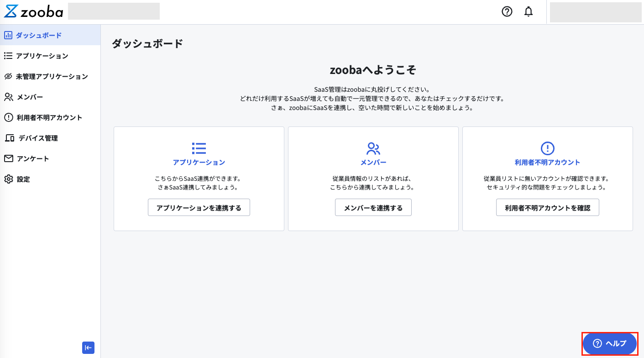The height and width of the screenshot is (358, 644).
Task: Open アプリケーション from the sidebar menu
Action: [x=50, y=56]
